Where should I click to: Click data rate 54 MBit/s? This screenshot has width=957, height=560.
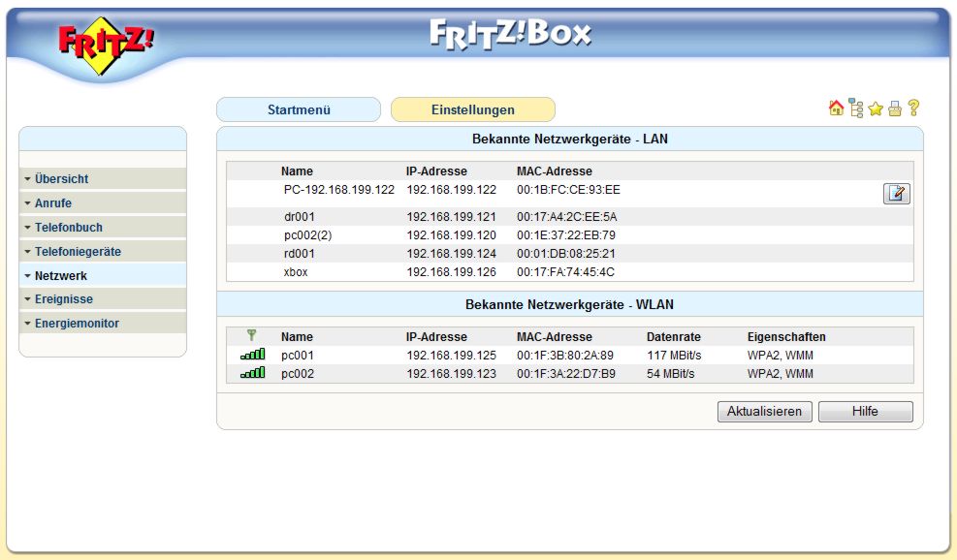[670, 373]
